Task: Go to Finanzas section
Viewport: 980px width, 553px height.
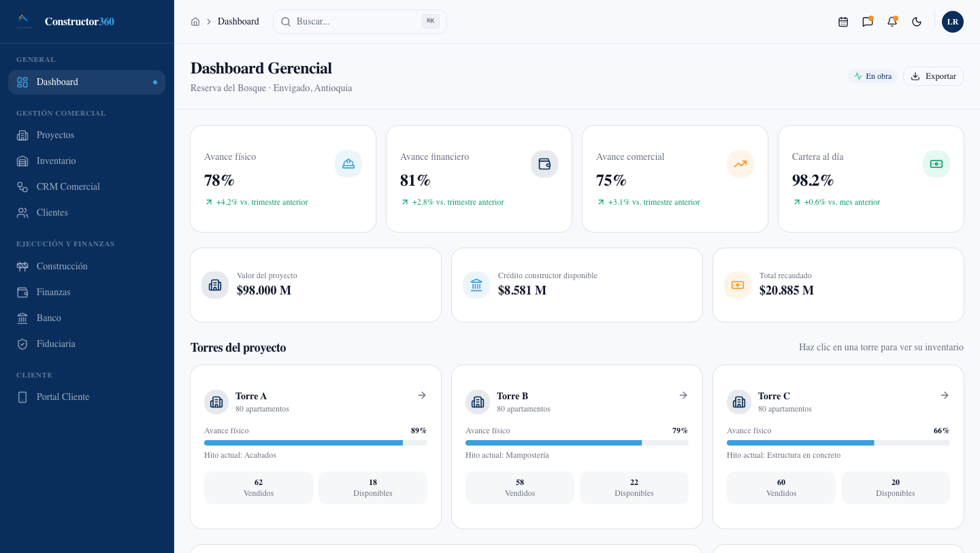Action: (86, 292)
